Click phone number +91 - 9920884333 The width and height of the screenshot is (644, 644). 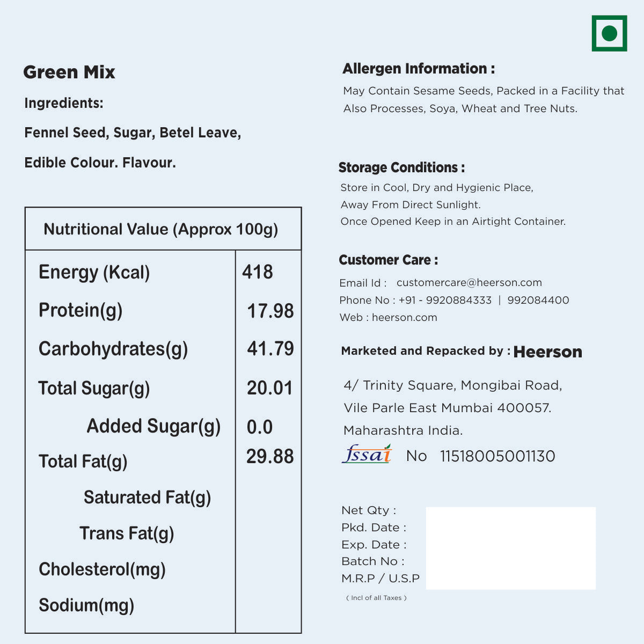coord(445,301)
